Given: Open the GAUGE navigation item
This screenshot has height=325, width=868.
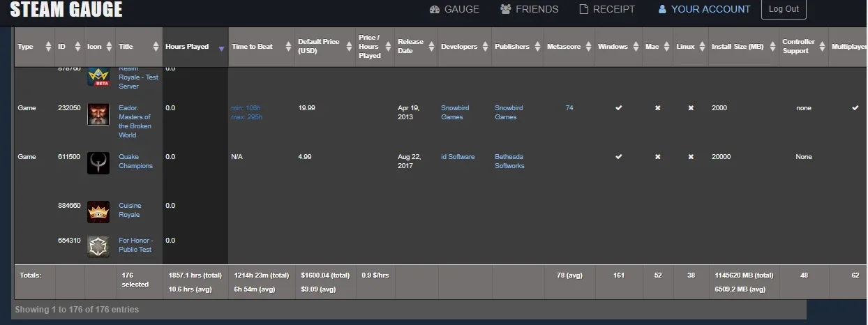Looking at the screenshot, I should [x=454, y=9].
